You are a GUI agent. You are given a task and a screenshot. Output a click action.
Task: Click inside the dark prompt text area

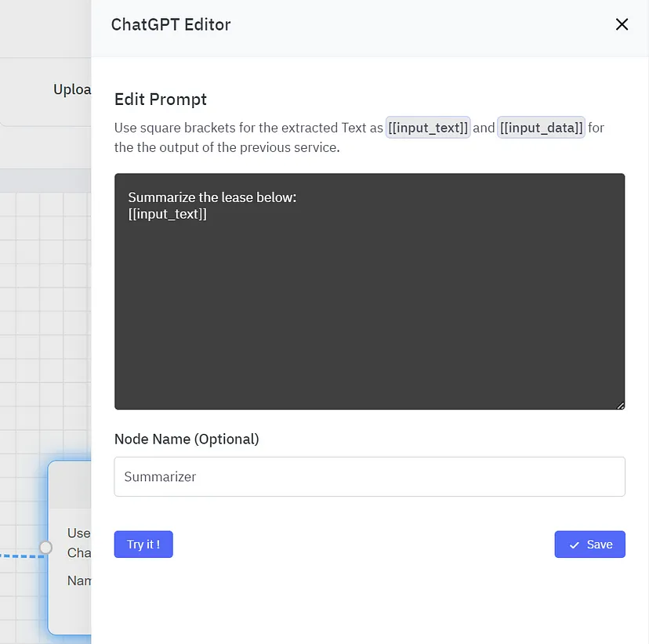click(368, 291)
